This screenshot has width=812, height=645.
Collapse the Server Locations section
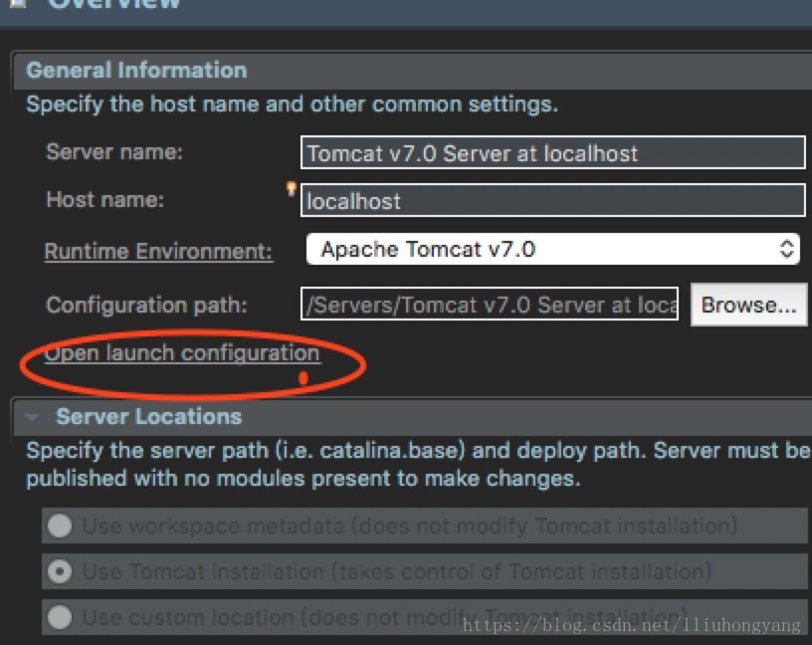pos(32,417)
